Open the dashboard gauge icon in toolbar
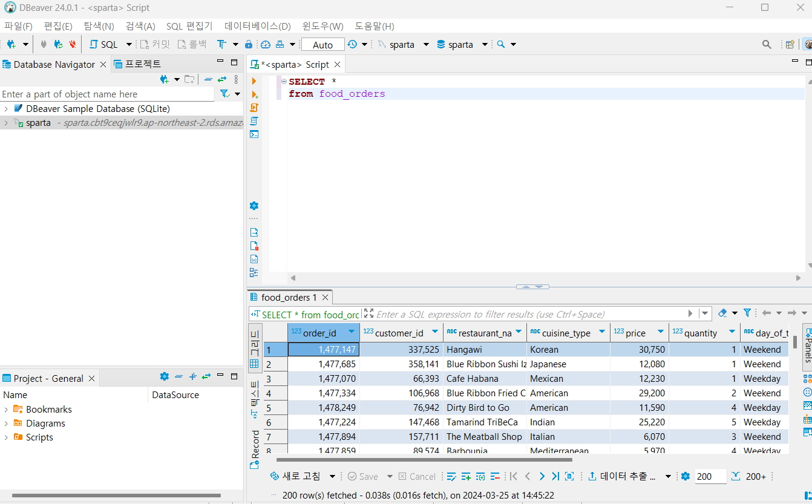Viewport: 812px width, 504px height. 265,44
